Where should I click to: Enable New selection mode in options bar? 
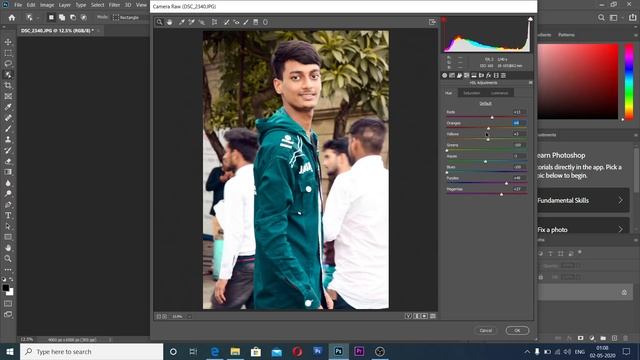(x=51, y=18)
